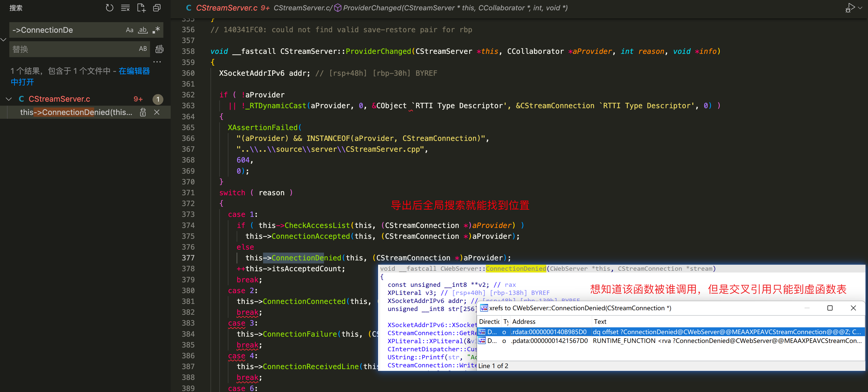The image size is (868, 392).
Task: Click CStreamConnection::Write line in IDA view
Action: click(432, 365)
